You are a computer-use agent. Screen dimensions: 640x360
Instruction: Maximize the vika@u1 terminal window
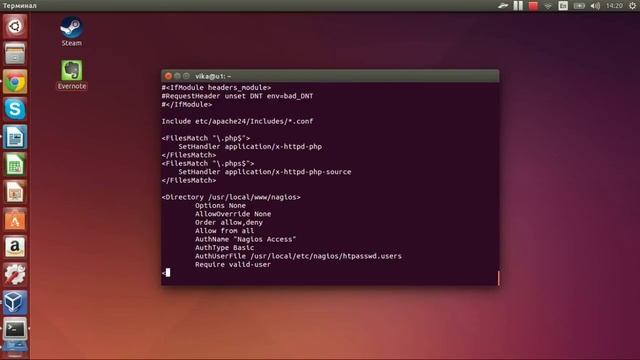click(x=186, y=76)
